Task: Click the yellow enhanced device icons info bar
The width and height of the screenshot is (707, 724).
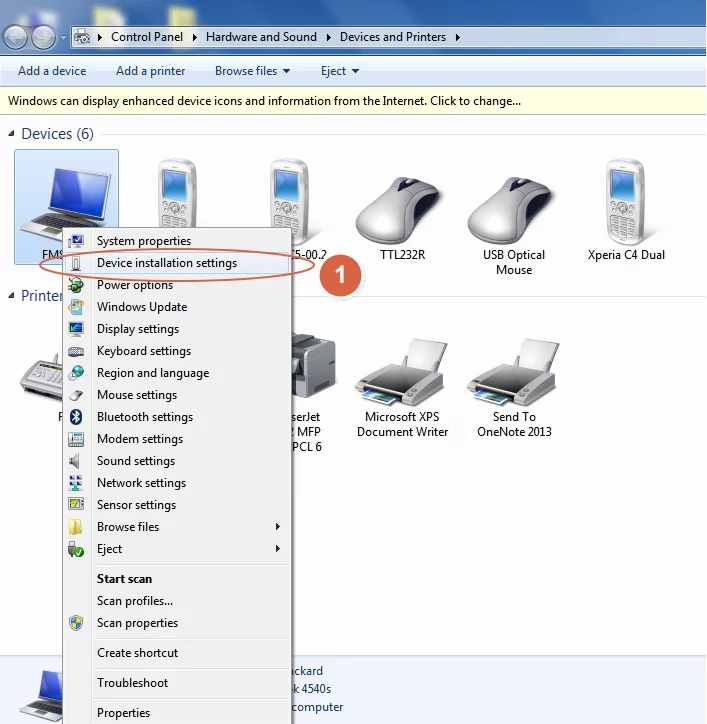Action: pyautogui.click(x=353, y=101)
